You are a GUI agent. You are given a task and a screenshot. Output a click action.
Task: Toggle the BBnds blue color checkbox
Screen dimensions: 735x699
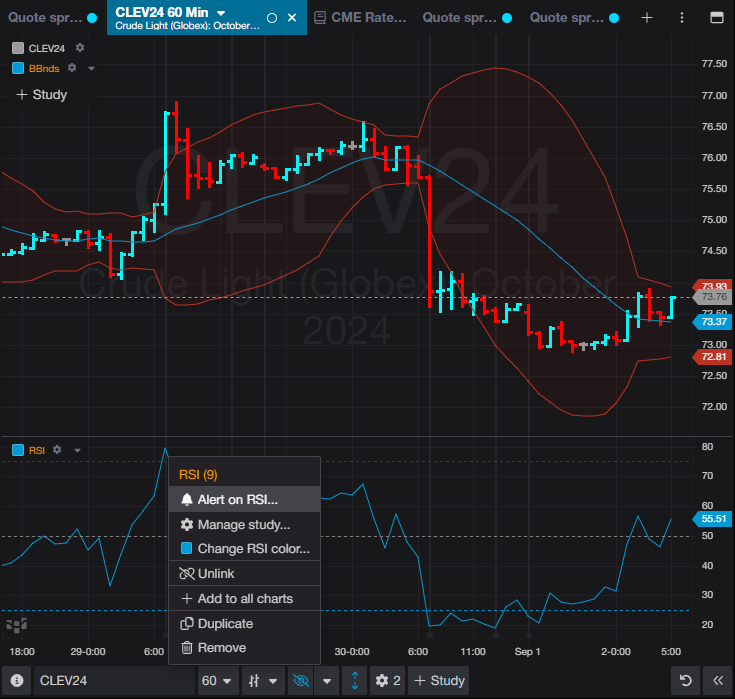coord(18,68)
